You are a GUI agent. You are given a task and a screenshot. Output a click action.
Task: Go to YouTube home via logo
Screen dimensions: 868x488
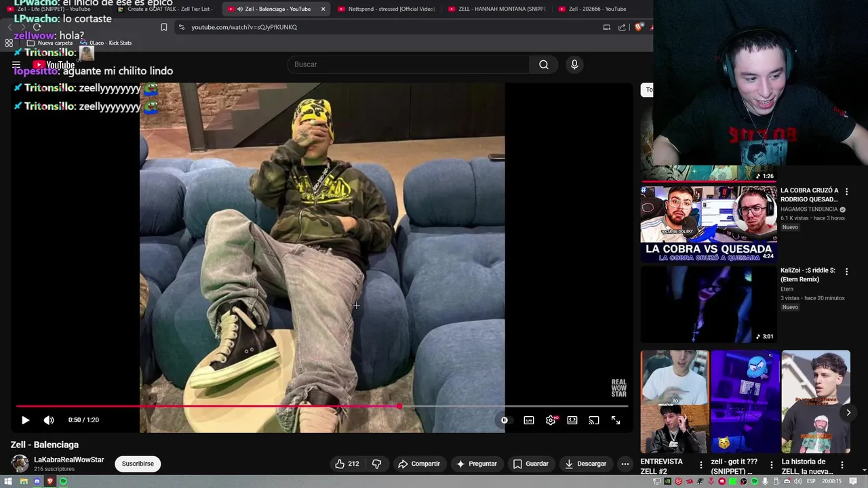tap(54, 65)
